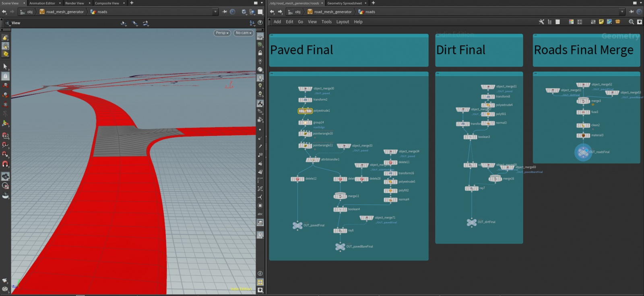Expand the Scene View path history dropdown
Image resolution: width=644 pixels, height=296 pixels.
click(215, 12)
